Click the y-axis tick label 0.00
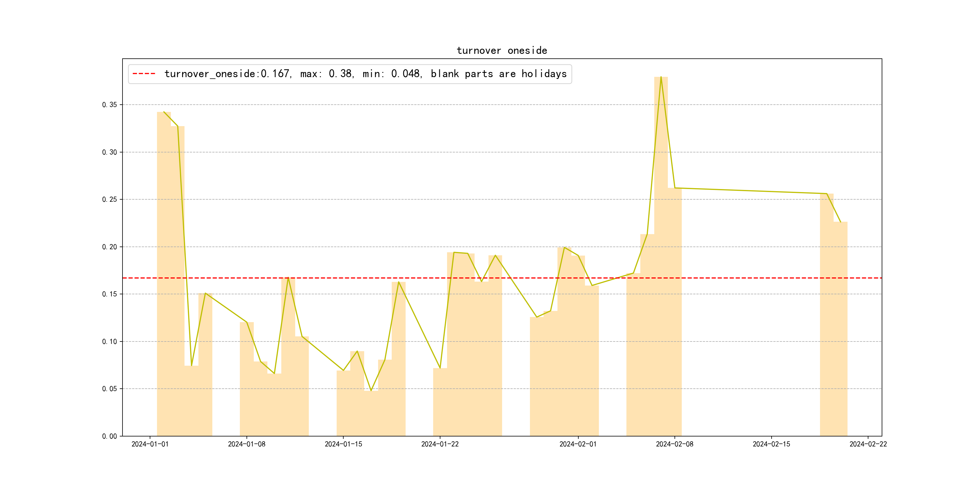 coord(109,436)
